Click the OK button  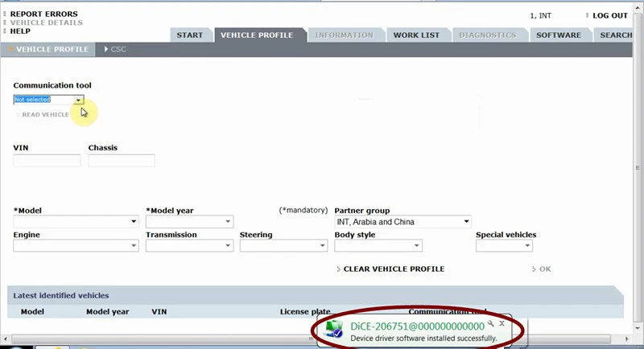point(545,269)
